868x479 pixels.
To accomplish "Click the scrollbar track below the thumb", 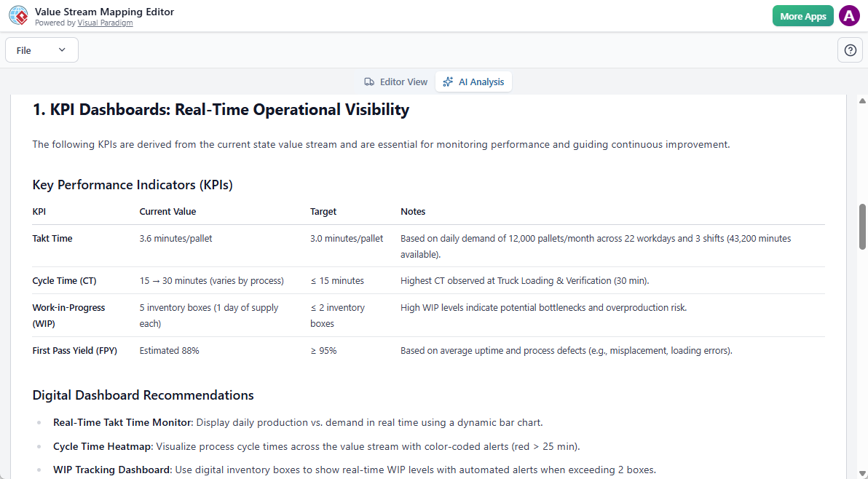I will [863, 364].
